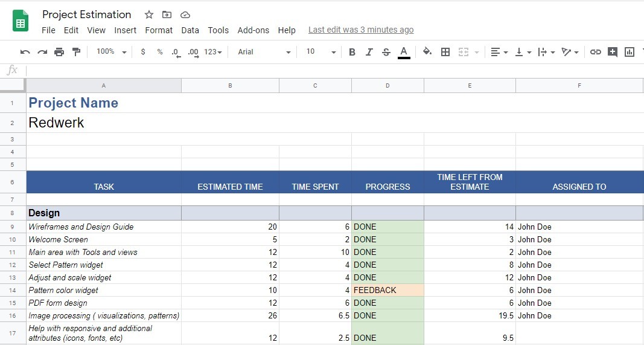Open the Data menu
The height and width of the screenshot is (345, 644).
click(190, 30)
